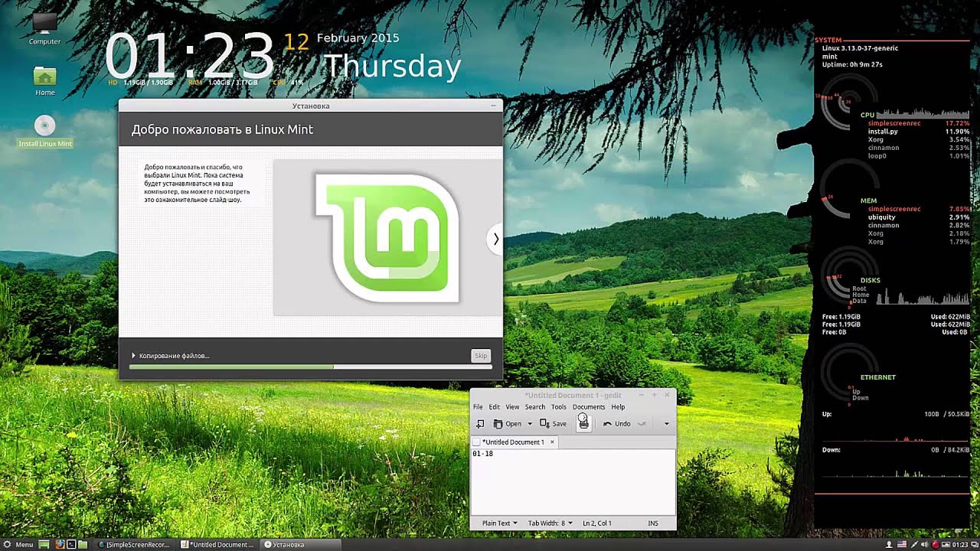Open gedit's File menu
The width and height of the screenshot is (980, 551).
click(x=478, y=407)
